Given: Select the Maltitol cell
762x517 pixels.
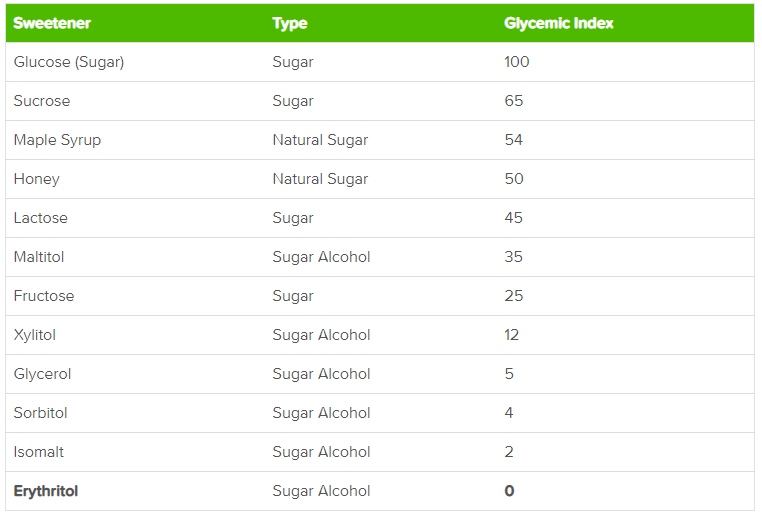Looking at the screenshot, I should pos(39,257).
